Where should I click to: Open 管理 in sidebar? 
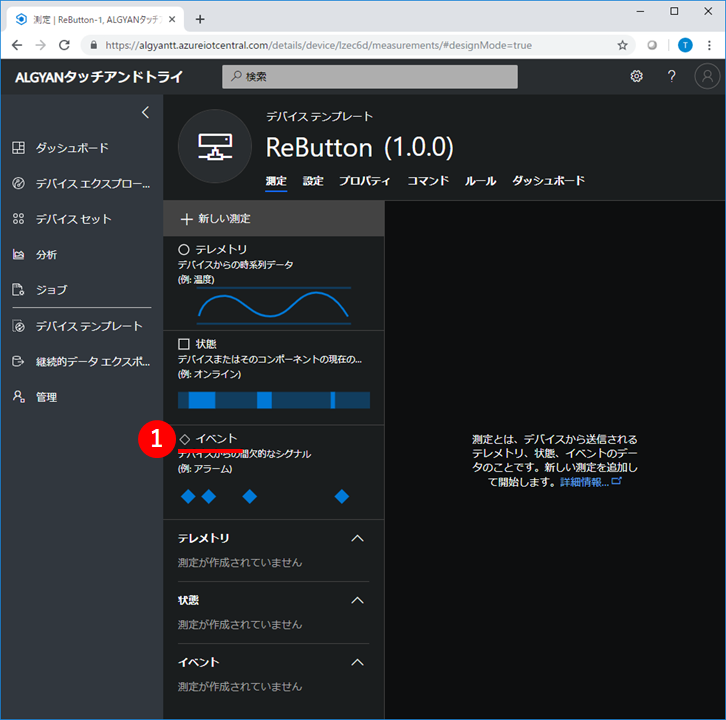tap(46, 397)
